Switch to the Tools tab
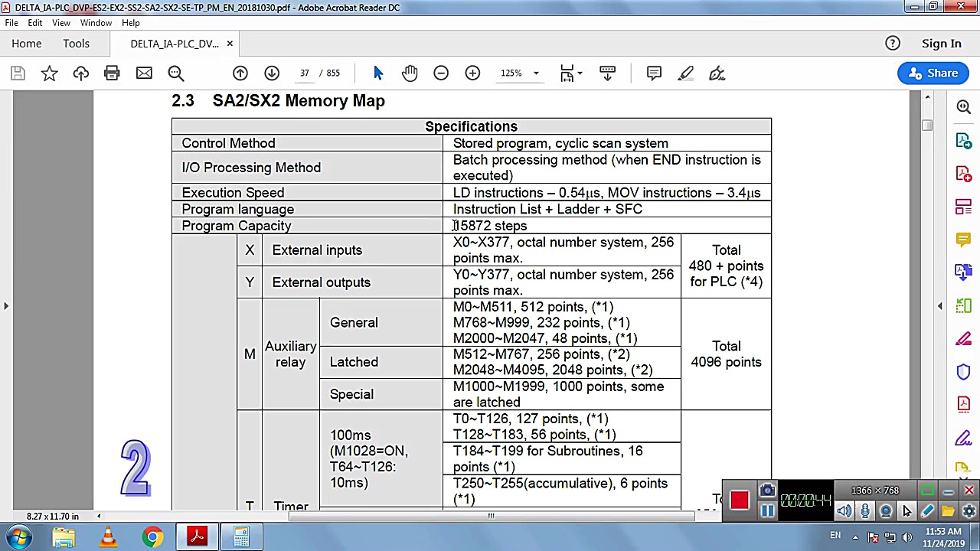980x551 pixels. (x=76, y=44)
